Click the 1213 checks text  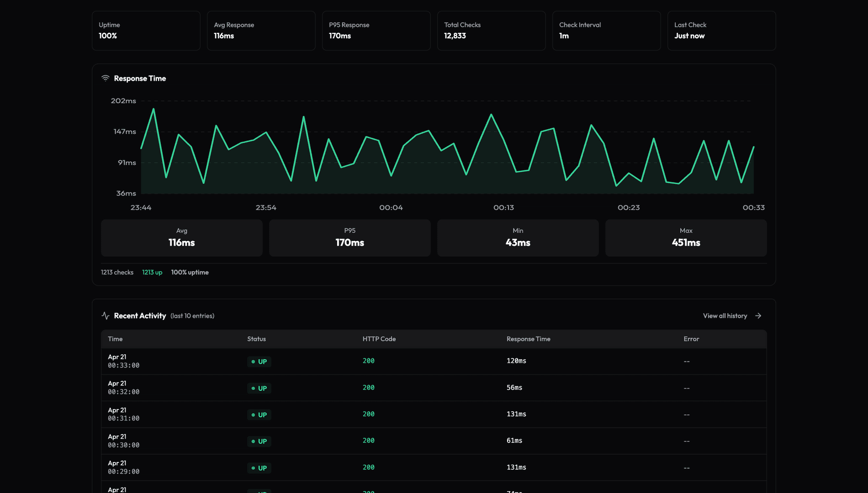(117, 273)
